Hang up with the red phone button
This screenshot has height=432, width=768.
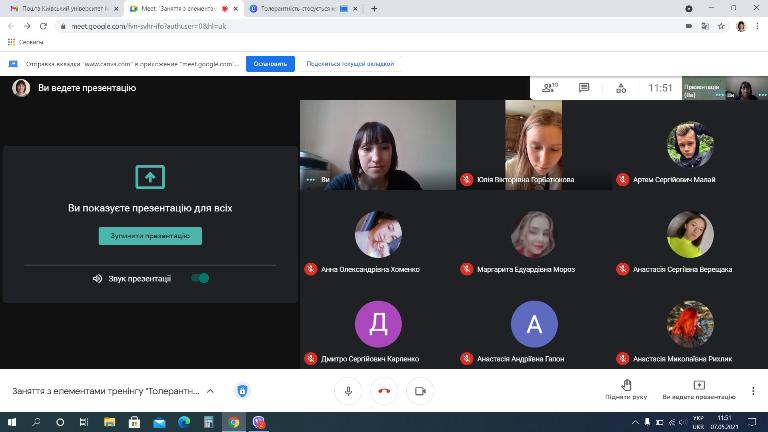click(384, 391)
